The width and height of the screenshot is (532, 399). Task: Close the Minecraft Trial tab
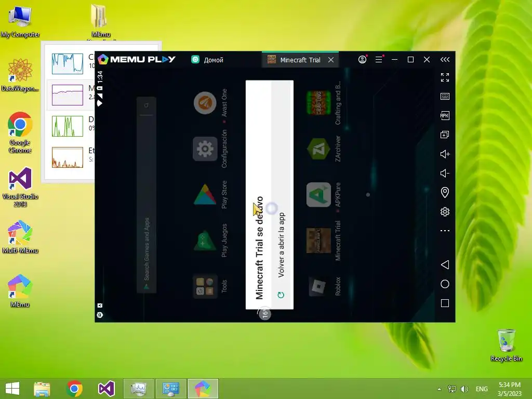pyautogui.click(x=331, y=60)
